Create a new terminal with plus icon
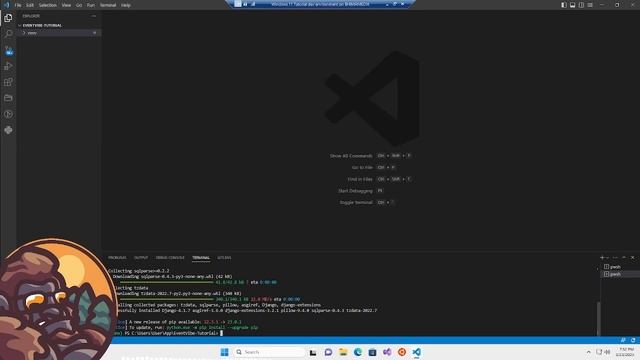The image size is (640, 360). click(x=602, y=258)
